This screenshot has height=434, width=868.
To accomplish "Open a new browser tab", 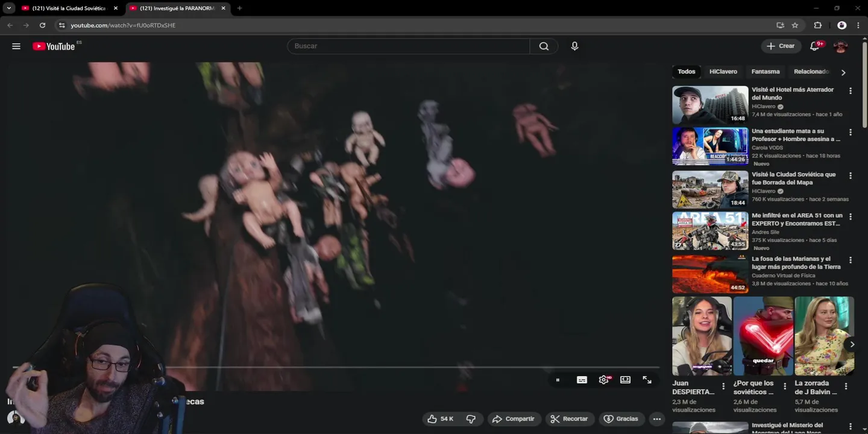I will 239,8.
